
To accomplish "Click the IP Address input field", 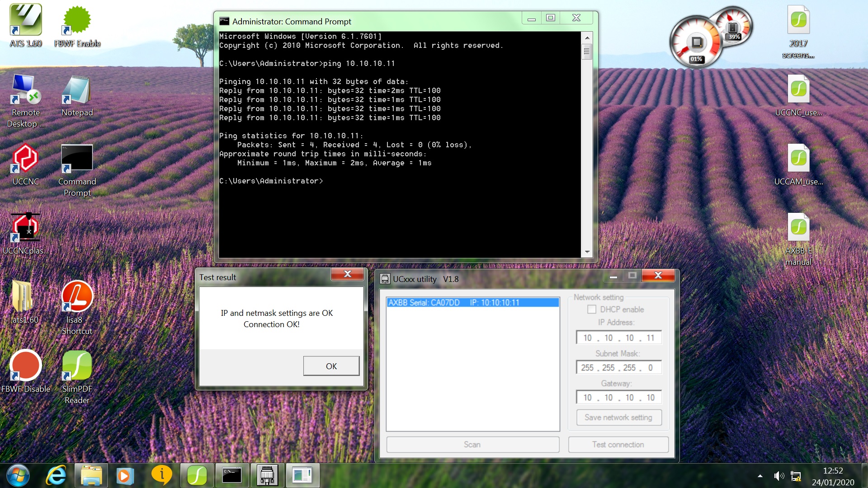I will (x=618, y=338).
